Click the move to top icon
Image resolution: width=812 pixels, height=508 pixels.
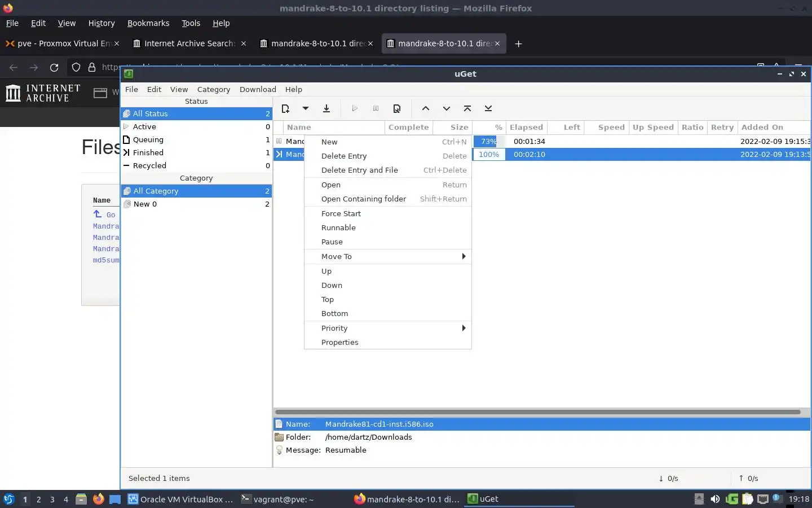pyautogui.click(x=467, y=108)
